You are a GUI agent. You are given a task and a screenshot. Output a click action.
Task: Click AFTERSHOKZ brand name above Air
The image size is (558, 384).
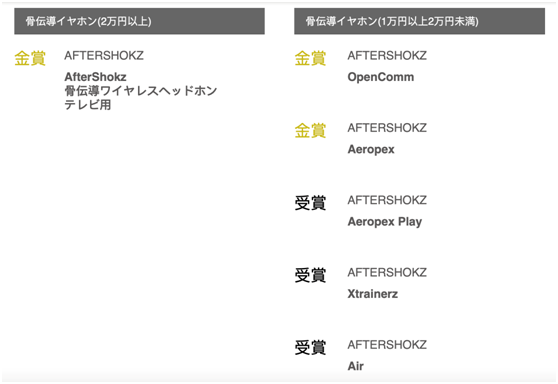click(387, 344)
